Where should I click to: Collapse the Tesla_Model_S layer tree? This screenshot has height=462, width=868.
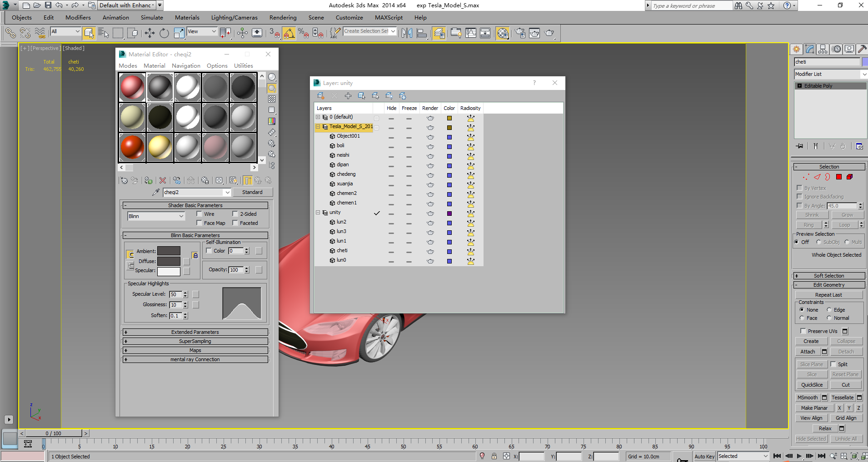coord(318,127)
